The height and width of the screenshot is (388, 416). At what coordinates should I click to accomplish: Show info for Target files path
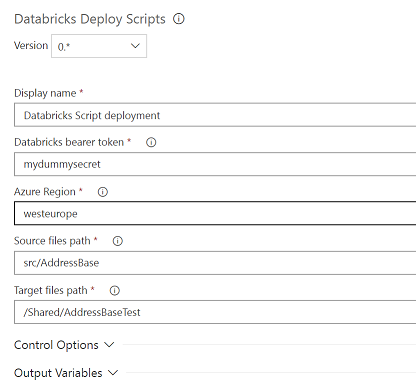tap(115, 291)
